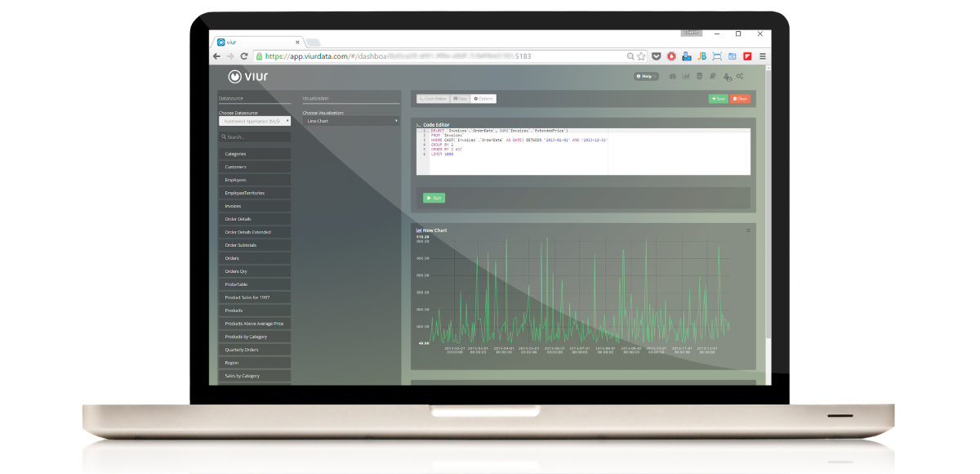Click the search field in the sidebar

(255, 136)
